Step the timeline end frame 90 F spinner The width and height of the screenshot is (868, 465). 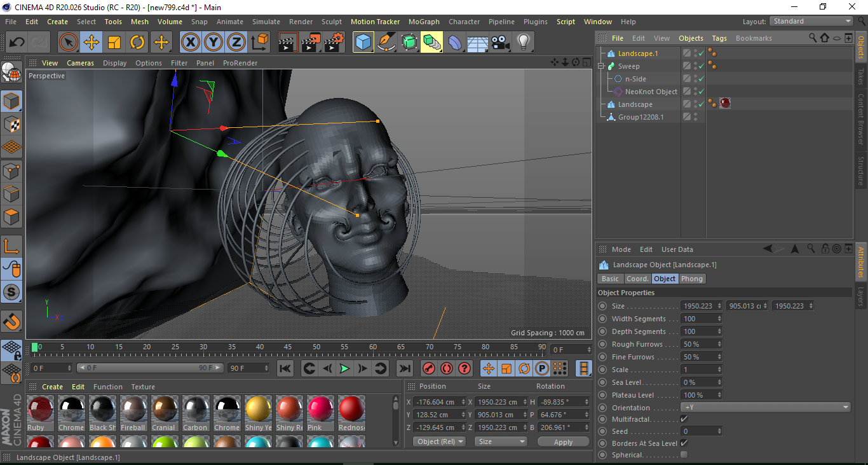tap(266, 368)
